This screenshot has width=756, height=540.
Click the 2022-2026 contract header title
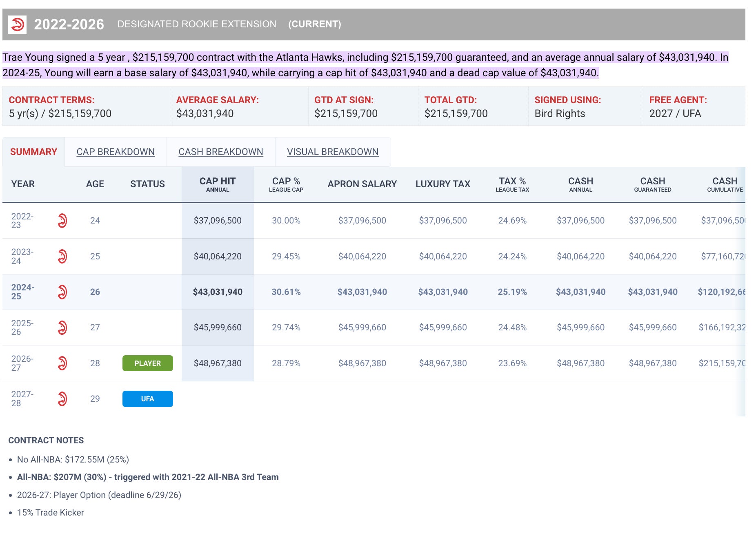pyautogui.click(x=69, y=24)
